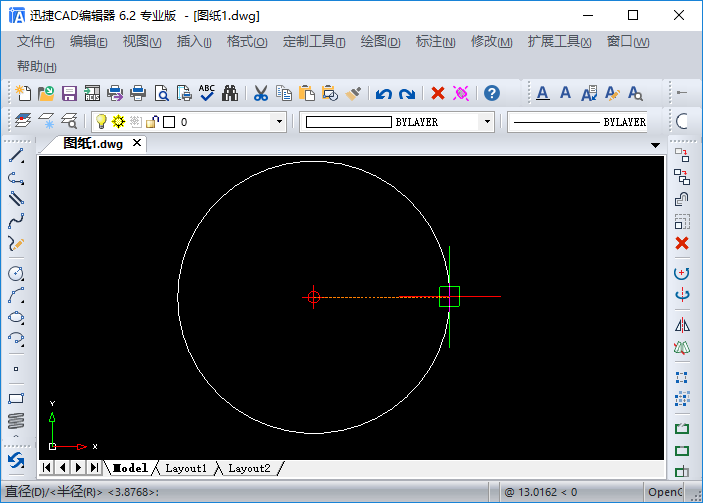Screen dimensions: 703x503
Task: Expand the document tab list arrow
Action: coord(655,145)
